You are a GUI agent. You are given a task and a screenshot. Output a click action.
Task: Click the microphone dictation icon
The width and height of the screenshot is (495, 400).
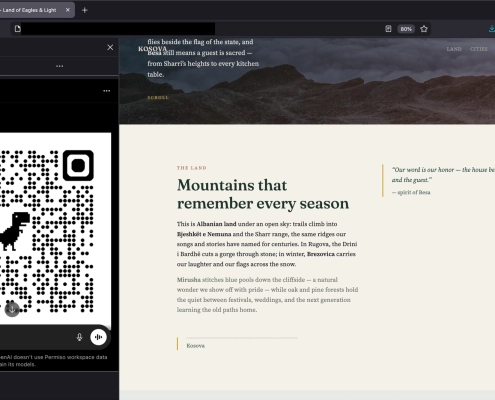(79, 337)
